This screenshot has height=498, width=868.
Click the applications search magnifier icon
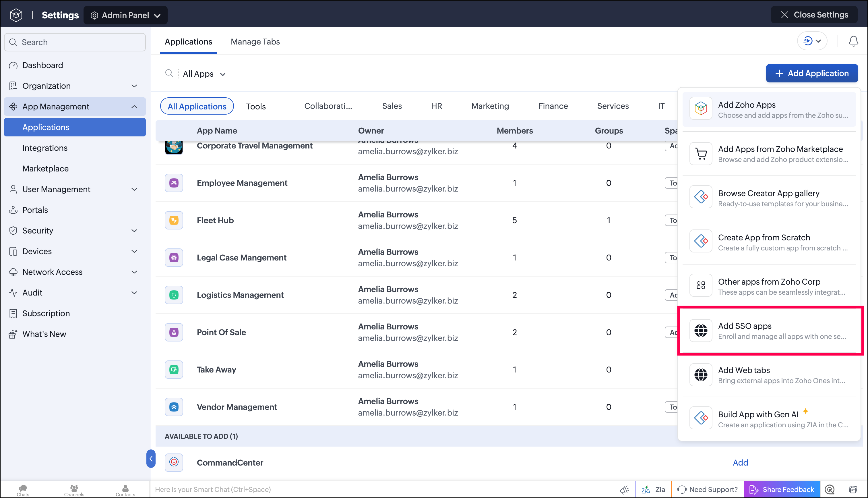click(169, 73)
